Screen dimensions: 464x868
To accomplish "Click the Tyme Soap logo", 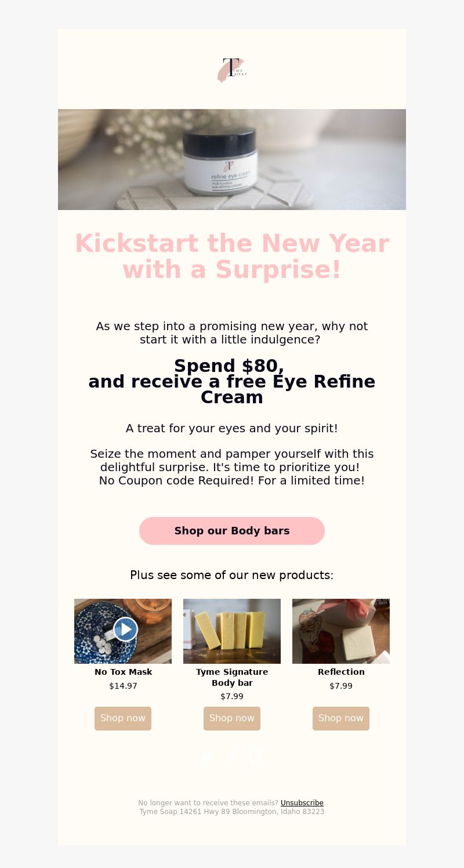I will point(232,70).
